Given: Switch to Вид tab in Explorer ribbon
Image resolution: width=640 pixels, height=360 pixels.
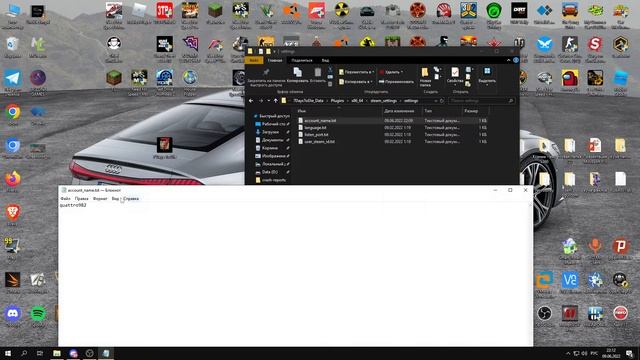Looking at the screenshot, I should tap(325, 60).
